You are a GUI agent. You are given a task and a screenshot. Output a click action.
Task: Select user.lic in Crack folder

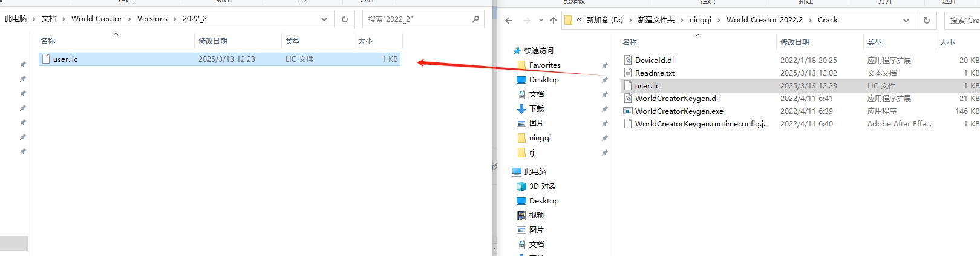pos(800,86)
